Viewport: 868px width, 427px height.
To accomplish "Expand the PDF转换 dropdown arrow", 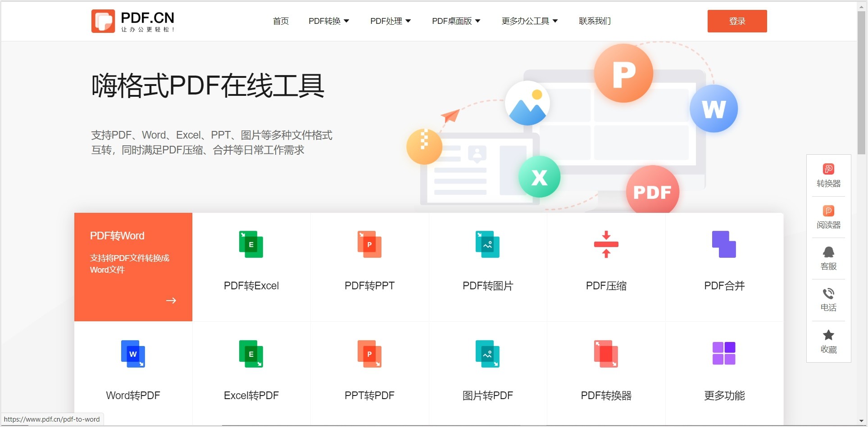I will coord(346,21).
